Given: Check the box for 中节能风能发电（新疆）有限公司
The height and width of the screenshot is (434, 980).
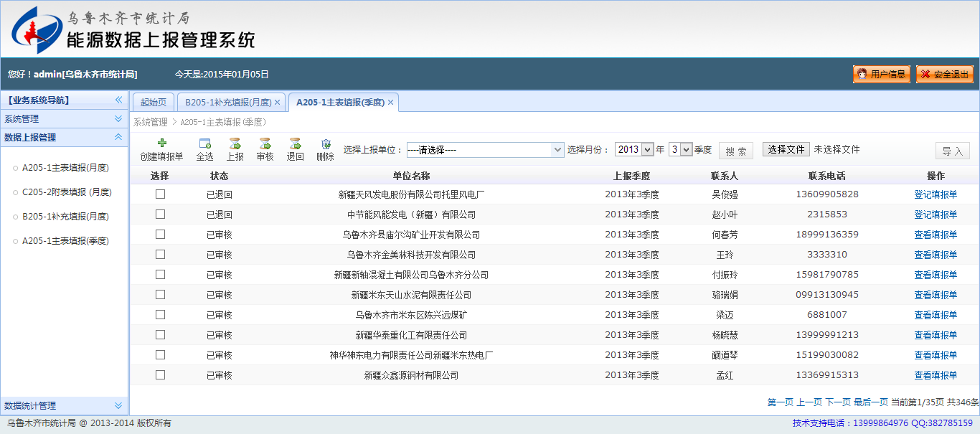Looking at the screenshot, I should click(x=161, y=214).
